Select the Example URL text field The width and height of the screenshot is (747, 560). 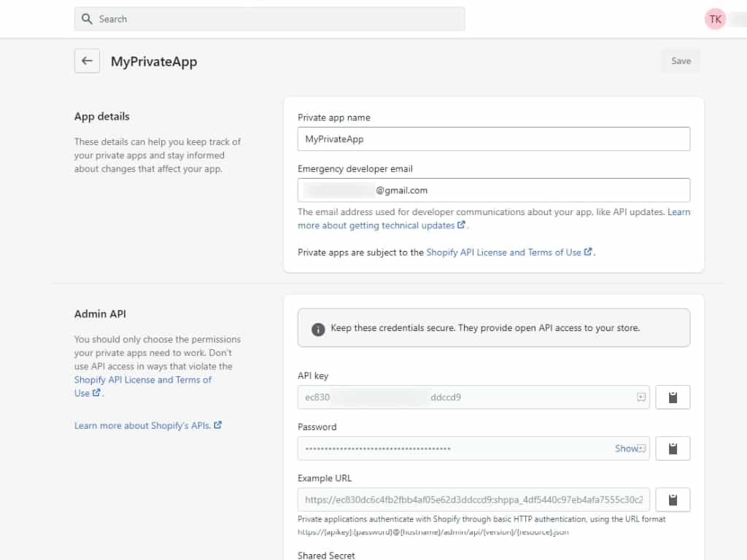click(x=473, y=499)
